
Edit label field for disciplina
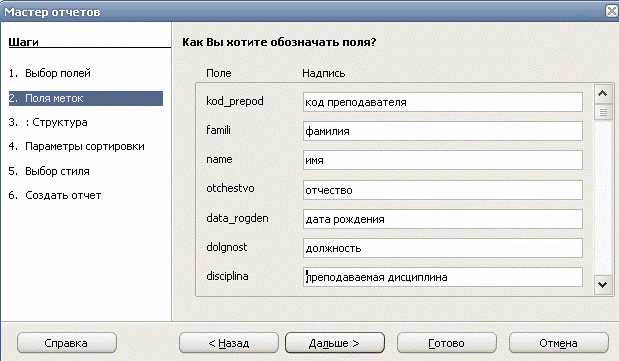443,277
